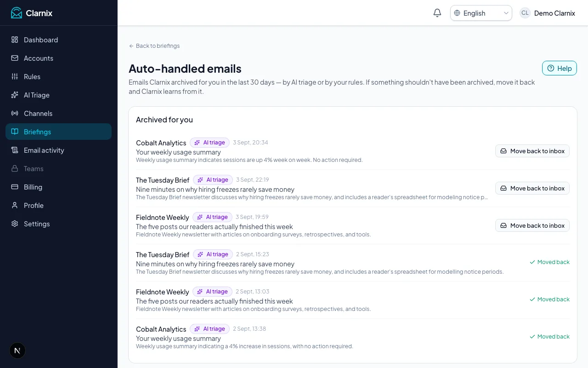Viewport: 588px width, 368px height.
Task: Click the Profile person icon in sidebar
Action: click(x=15, y=205)
